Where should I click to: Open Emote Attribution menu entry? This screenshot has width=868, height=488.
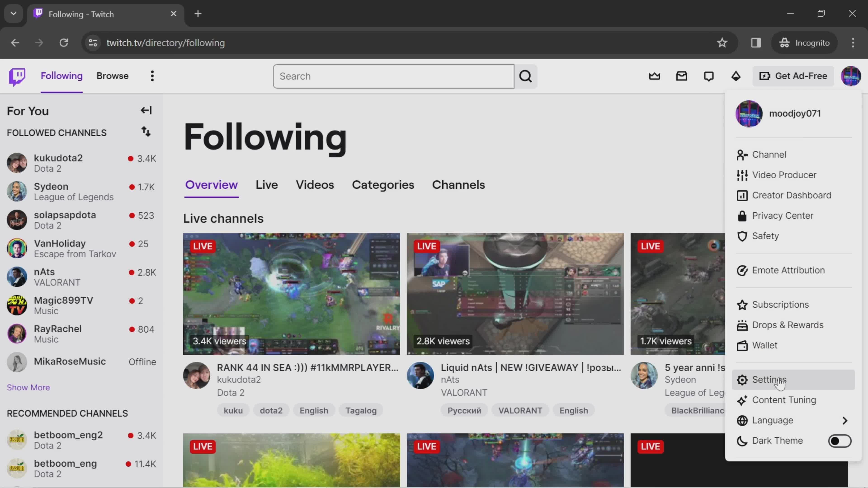794,270
